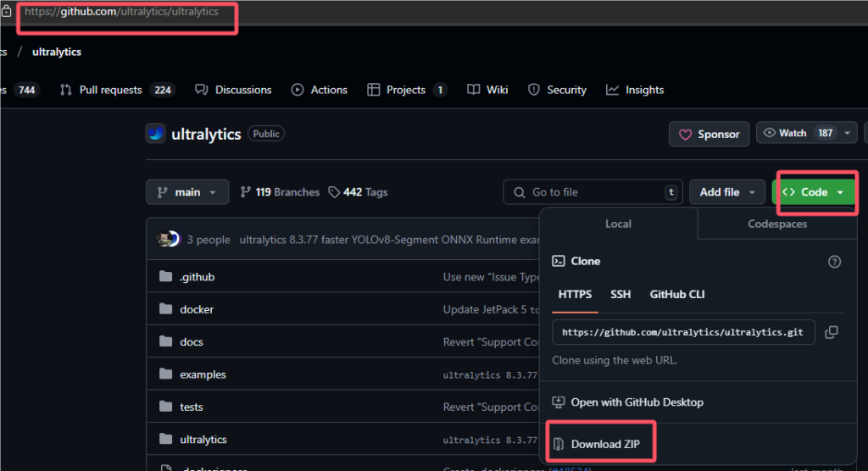Click the folder icon beside docs
Image resolution: width=868 pixels, height=471 pixels.
coord(165,341)
